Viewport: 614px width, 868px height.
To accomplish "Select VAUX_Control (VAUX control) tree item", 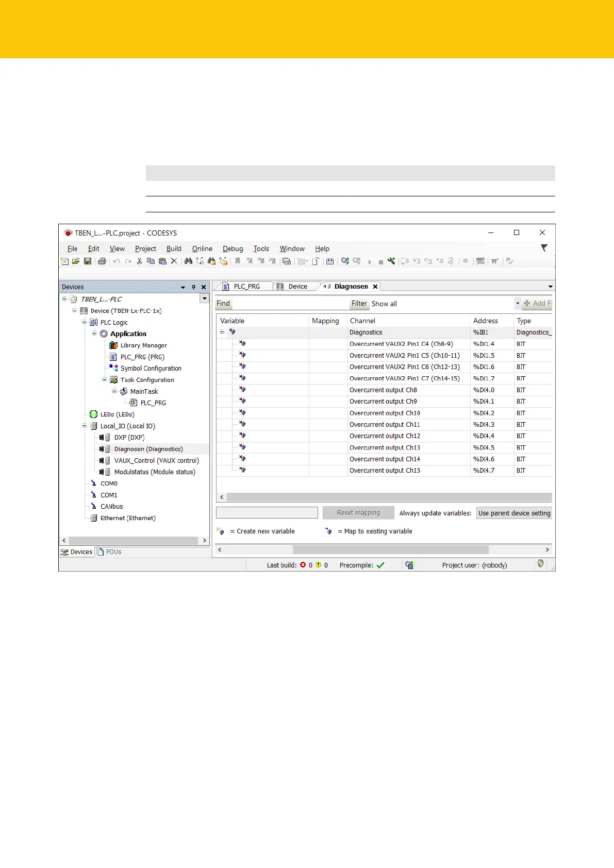I will coord(156,461).
